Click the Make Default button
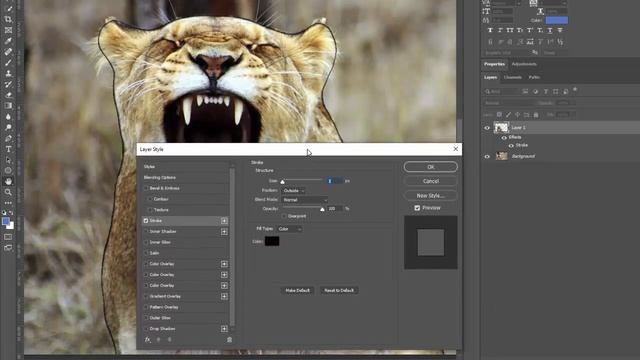640x360 pixels. pyautogui.click(x=297, y=290)
